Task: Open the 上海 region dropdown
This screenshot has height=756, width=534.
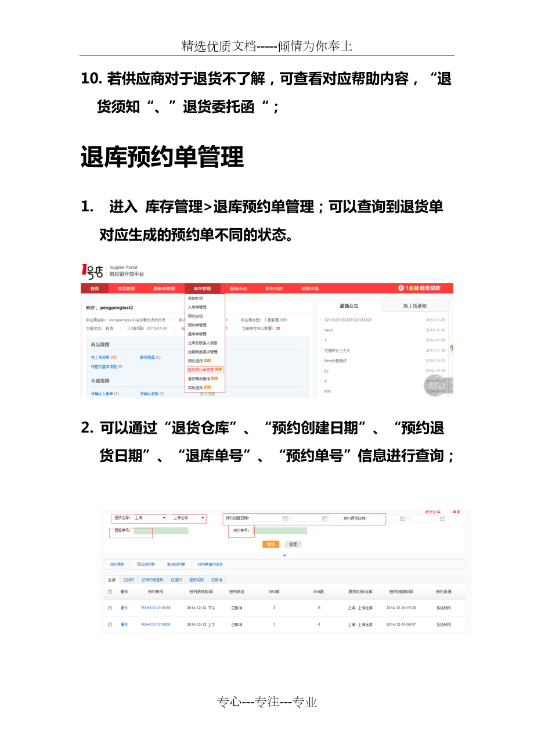Action: click(150, 518)
